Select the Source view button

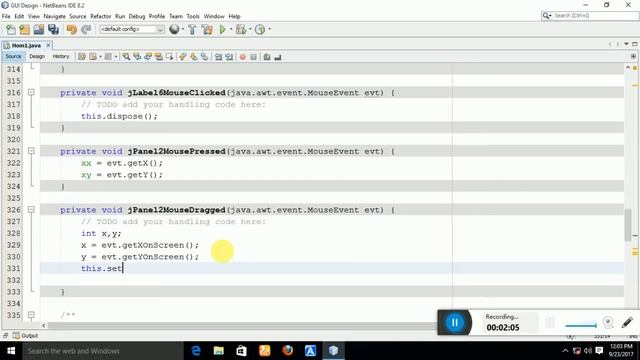(13, 56)
